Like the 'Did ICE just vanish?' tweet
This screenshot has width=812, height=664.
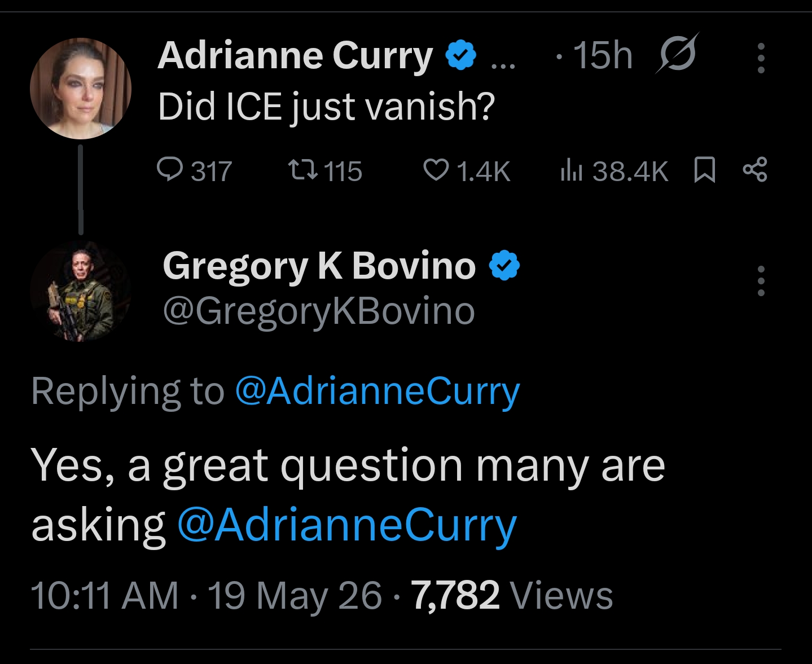[x=467, y=170]
